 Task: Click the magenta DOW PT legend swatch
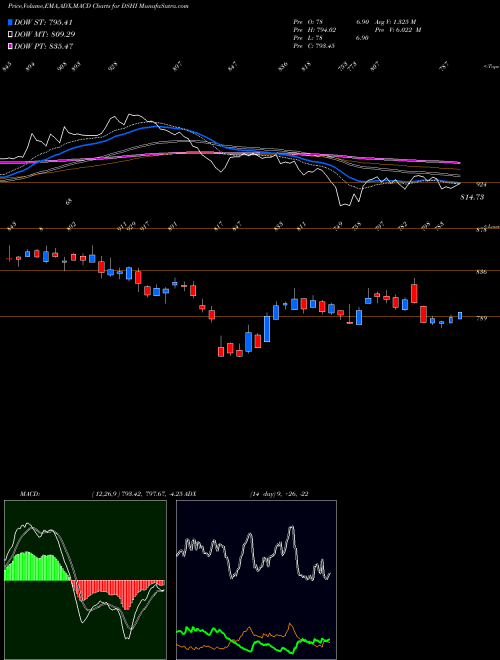[10, 46]
